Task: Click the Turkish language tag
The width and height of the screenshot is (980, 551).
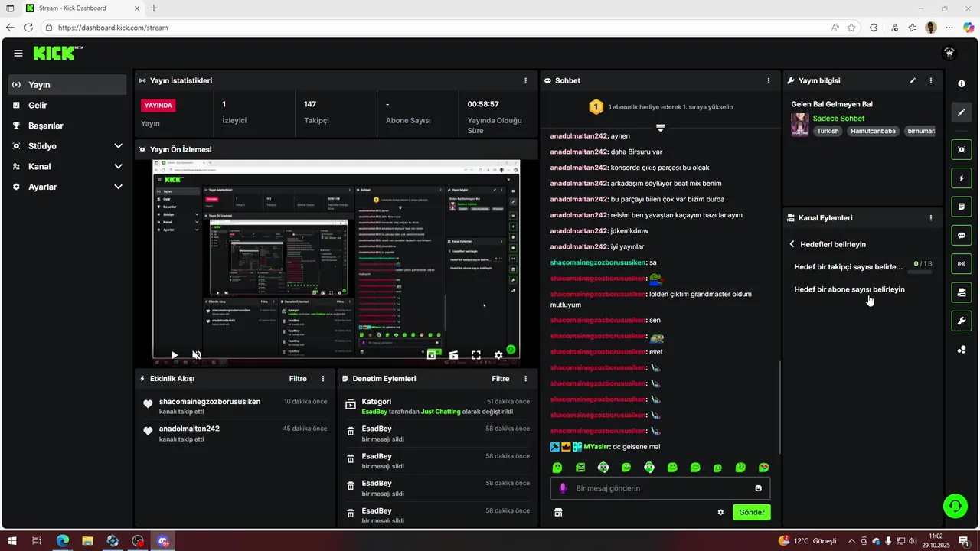Action: click(828, 131)
